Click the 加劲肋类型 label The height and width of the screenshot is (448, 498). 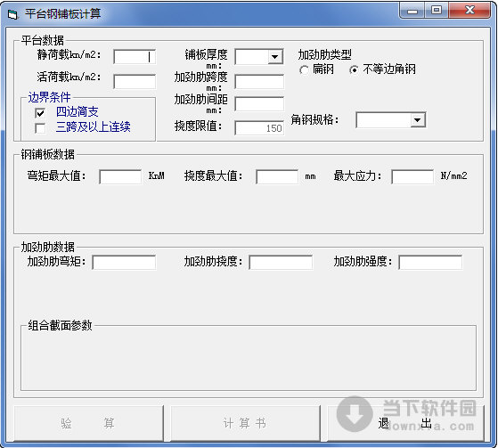(324, 55)
